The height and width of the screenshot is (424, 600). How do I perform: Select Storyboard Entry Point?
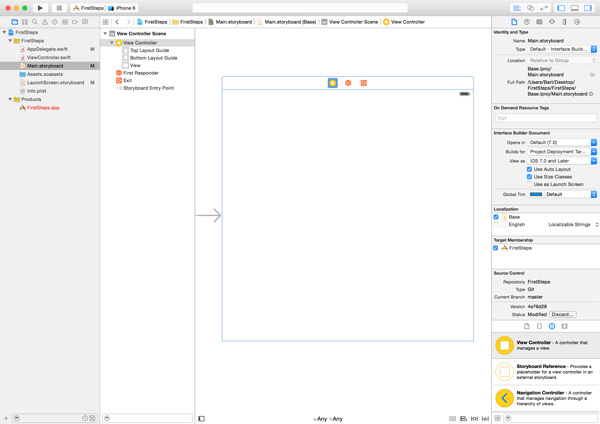(148, 88)
